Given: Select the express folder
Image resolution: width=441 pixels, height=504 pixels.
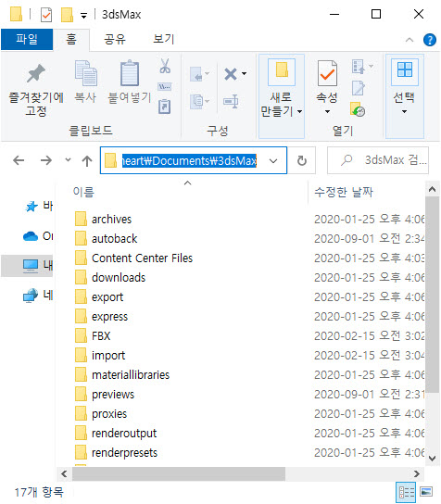Looking at the screenshot, I should tap(109, 317).
